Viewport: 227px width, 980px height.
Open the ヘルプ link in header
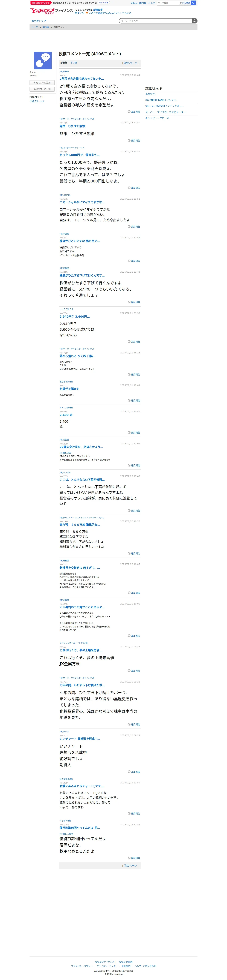[x=151, y=3]
